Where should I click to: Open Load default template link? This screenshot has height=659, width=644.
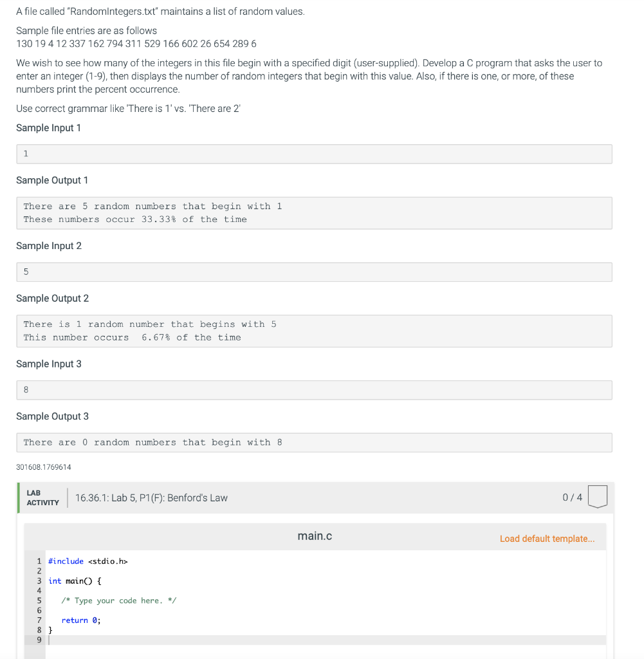(x=547, y=539)
